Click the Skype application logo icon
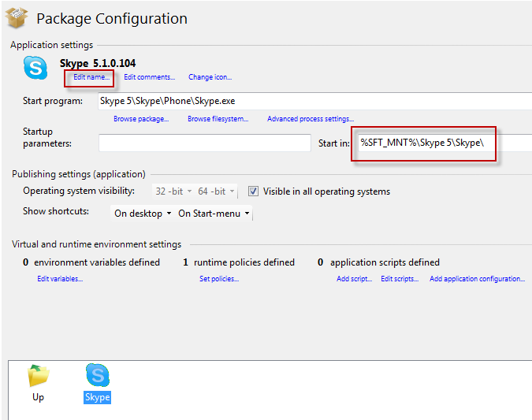532x420 pixels. (x=35, y=69)
